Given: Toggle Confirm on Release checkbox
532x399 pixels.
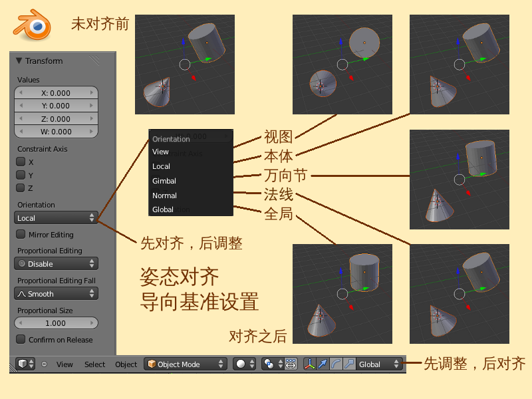Looking at the screenshot, I should 21,339.
